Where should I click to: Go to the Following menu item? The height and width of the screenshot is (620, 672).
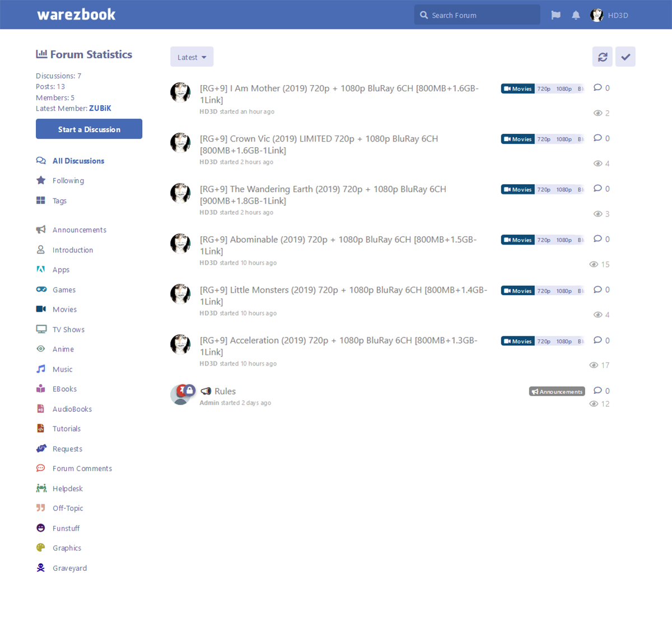68,180
